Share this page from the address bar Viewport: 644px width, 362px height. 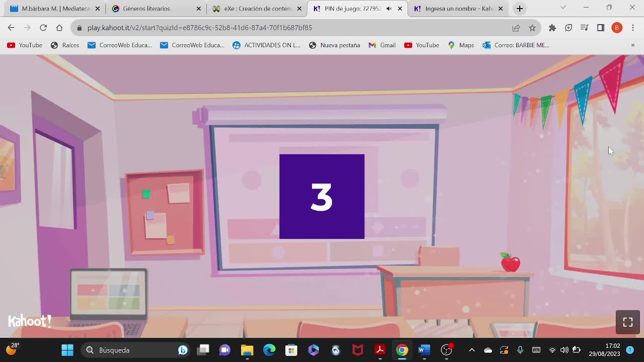[516, 28]
